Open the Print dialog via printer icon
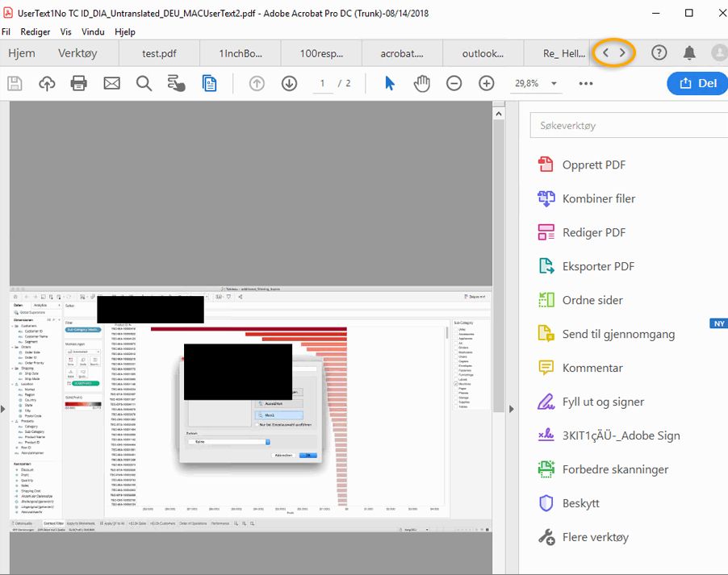The height and width of the screenshot is (575, 728). click(x=78, y=83)
